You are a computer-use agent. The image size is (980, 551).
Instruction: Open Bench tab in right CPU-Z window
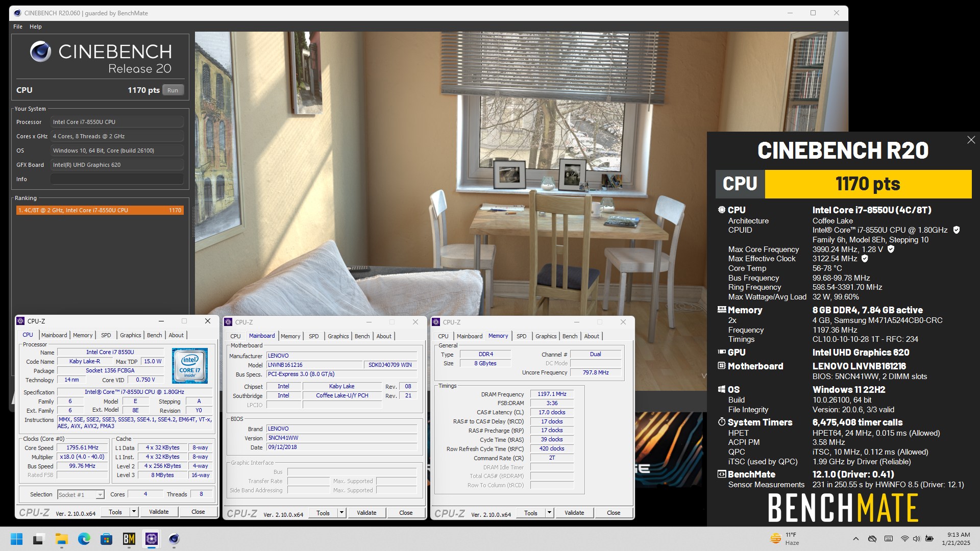click(570, 336)
